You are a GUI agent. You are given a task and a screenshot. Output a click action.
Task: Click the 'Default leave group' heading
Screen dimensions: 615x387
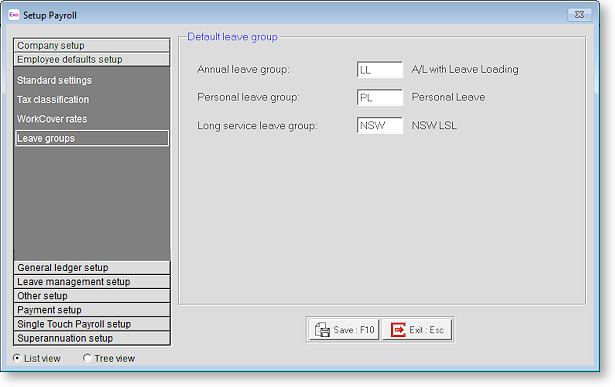point(232,37)
